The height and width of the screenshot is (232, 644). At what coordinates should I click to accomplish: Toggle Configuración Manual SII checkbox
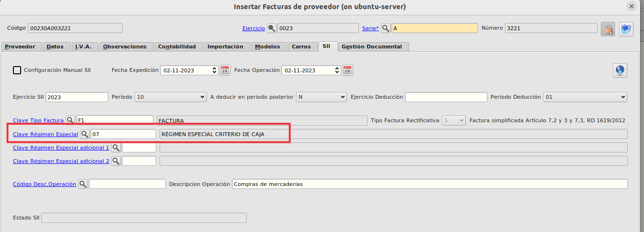(x=17, y=70)
